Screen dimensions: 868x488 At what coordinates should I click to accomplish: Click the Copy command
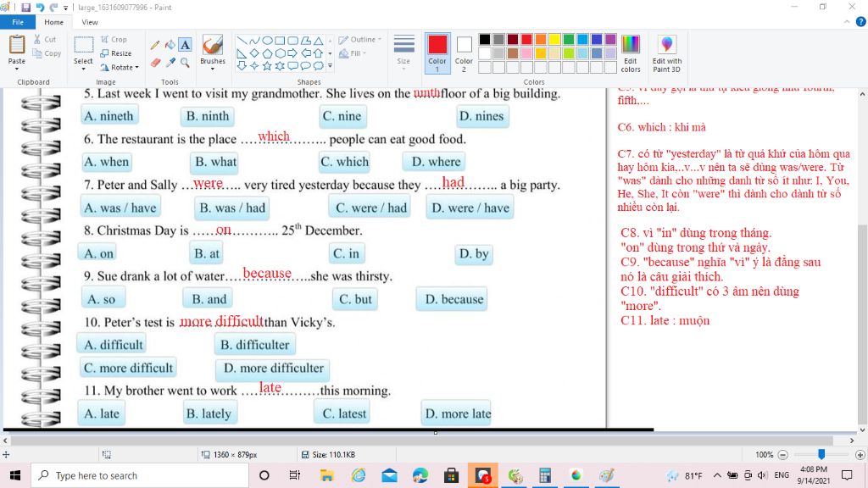(x=47, y=53)
